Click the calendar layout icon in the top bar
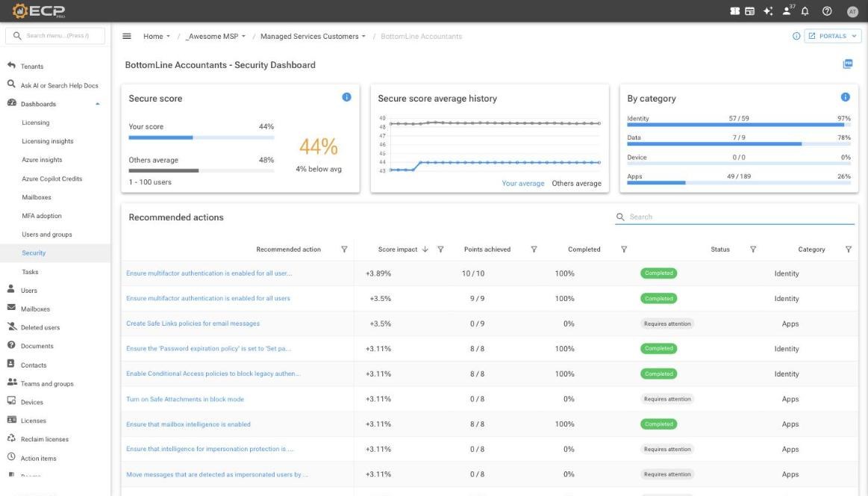 (x=749, y=11)
